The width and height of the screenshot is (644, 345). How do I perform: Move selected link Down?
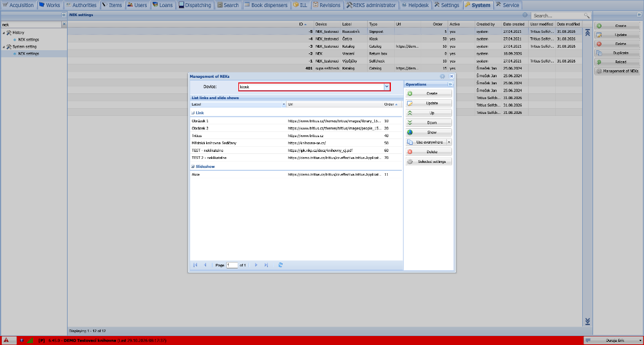point(429,123)
